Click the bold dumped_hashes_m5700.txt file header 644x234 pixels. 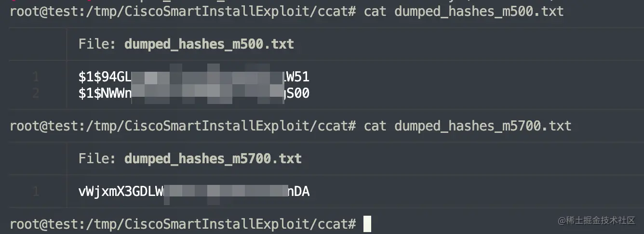(x=213, y=158)
